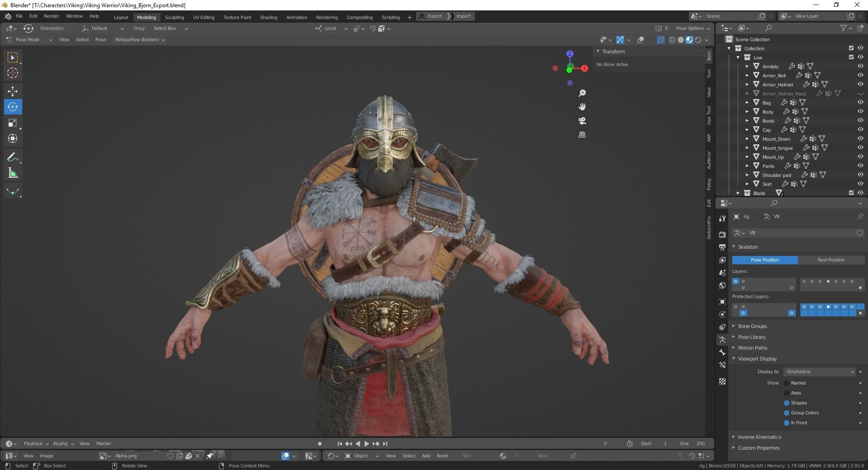Screen dimensions: 868x470
Task: Toggle camera view icon in viewport
Action: pos(582,121)
